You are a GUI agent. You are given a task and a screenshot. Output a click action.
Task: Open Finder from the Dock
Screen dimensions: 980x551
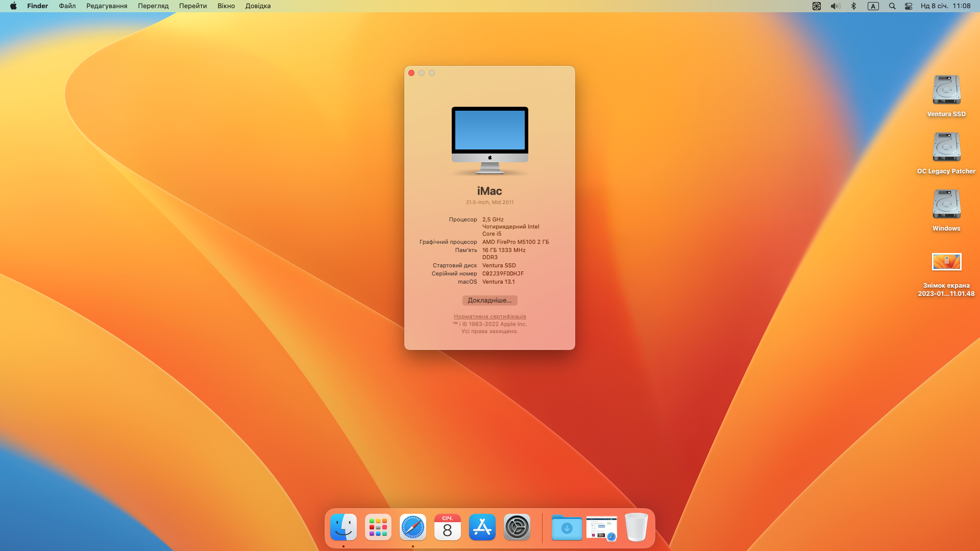point(344,527)
